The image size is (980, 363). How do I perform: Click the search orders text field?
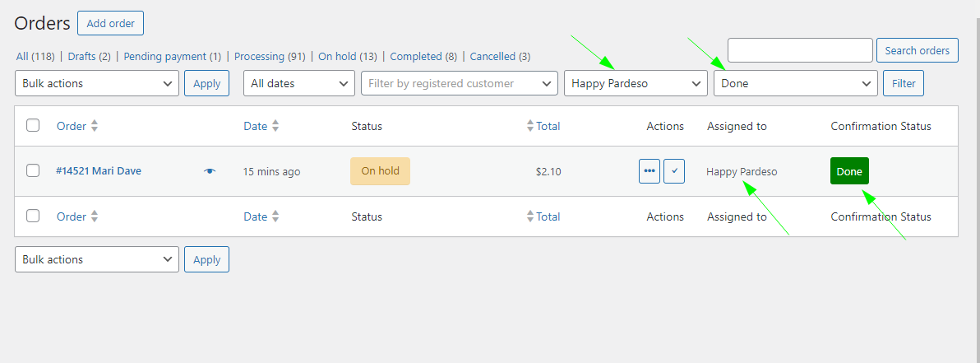800,50
